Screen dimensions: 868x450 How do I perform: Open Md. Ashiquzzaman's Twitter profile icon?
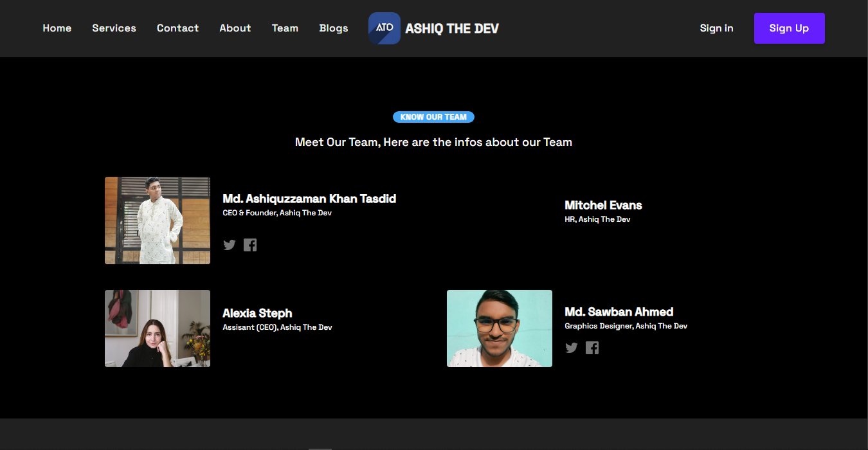click(x=230, y=245)
